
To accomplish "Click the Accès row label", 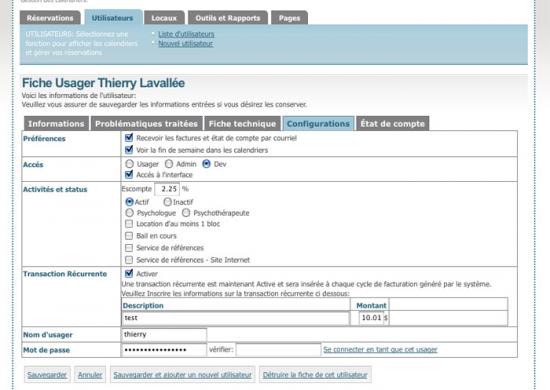I will [33, 164].
